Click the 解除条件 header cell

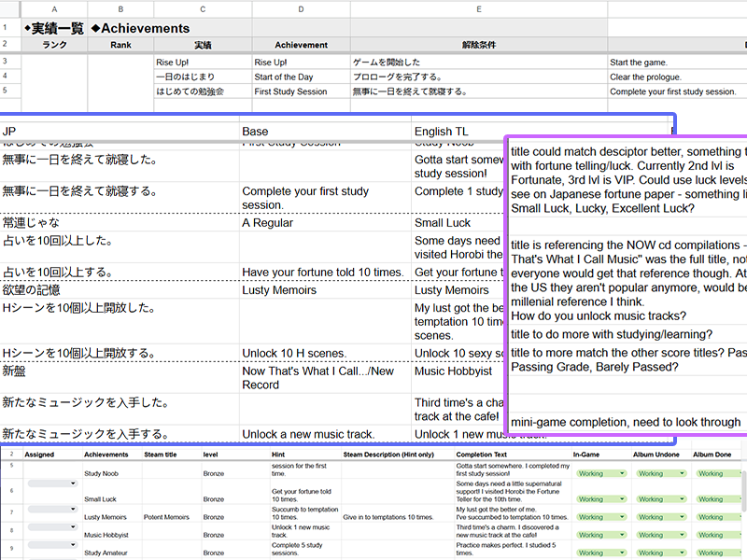479,45
